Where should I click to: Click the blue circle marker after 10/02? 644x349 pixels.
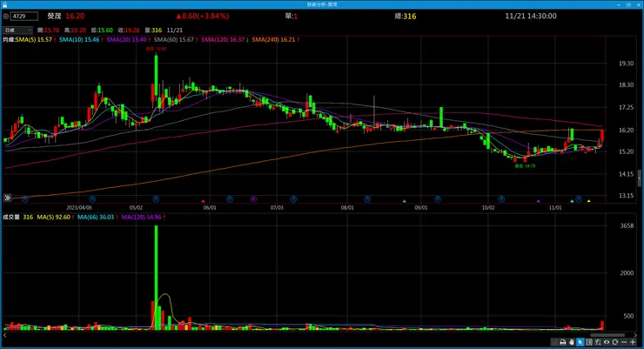(x=501, y=199)
